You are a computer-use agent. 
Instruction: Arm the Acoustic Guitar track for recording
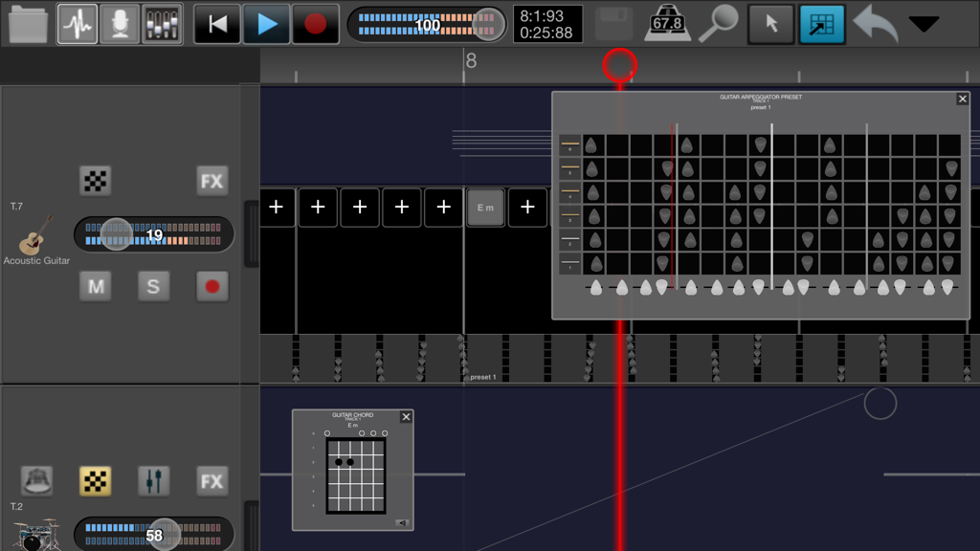(212, 286)
